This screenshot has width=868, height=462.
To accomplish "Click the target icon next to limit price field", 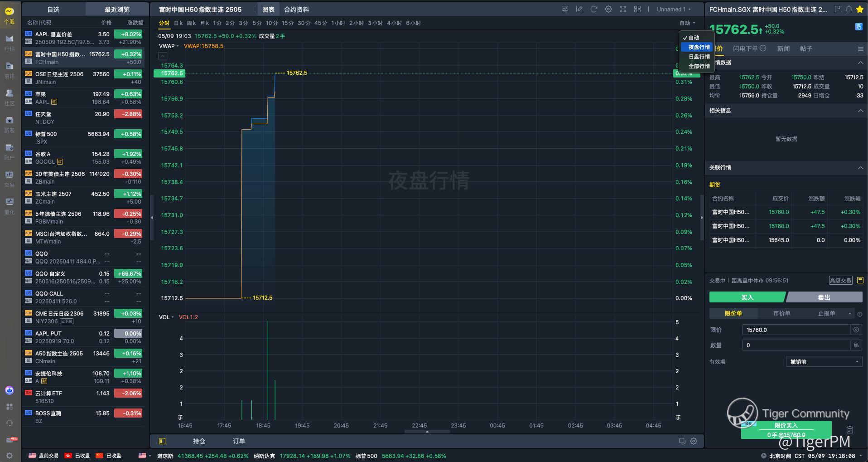I will 856,330.
